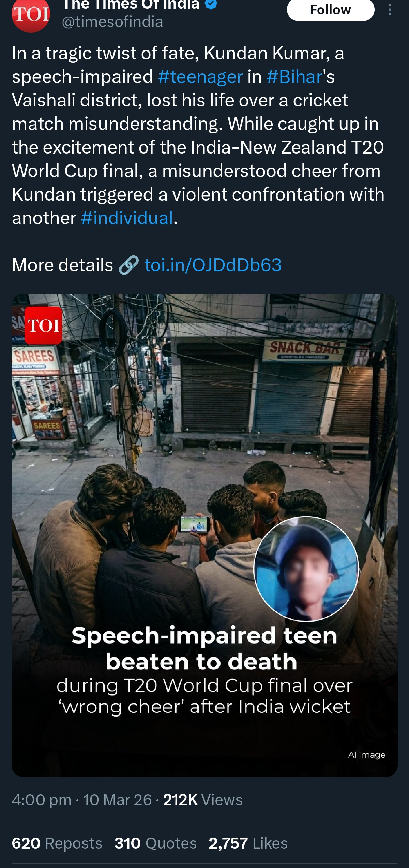Show the 310 Quotes list
The image size is (409, 868).
[x=155, y=843]
